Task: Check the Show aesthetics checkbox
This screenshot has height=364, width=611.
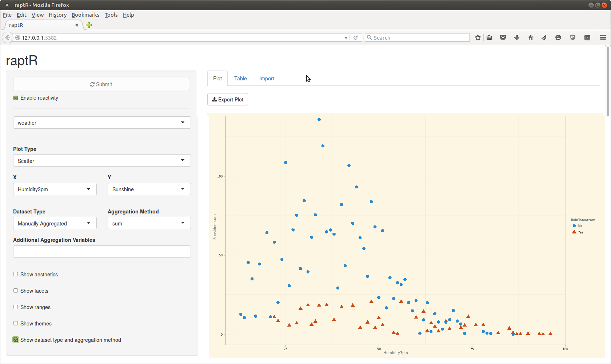Action: point(16,275)
